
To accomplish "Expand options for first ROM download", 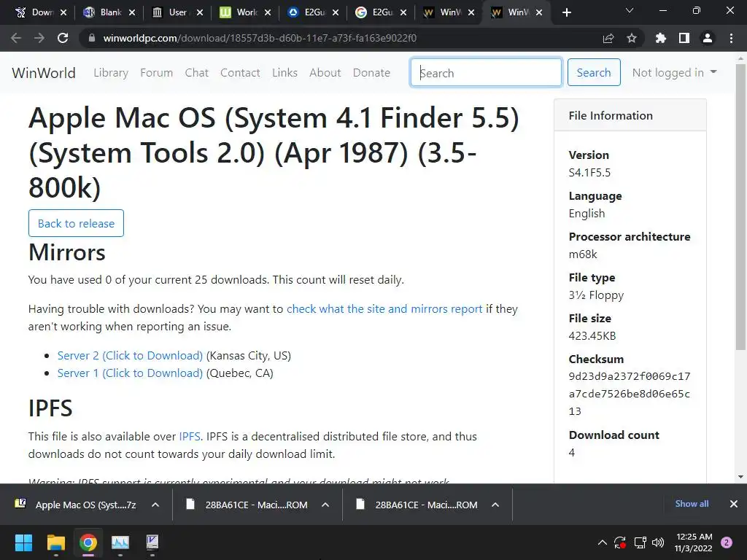I will click(325, 505).
